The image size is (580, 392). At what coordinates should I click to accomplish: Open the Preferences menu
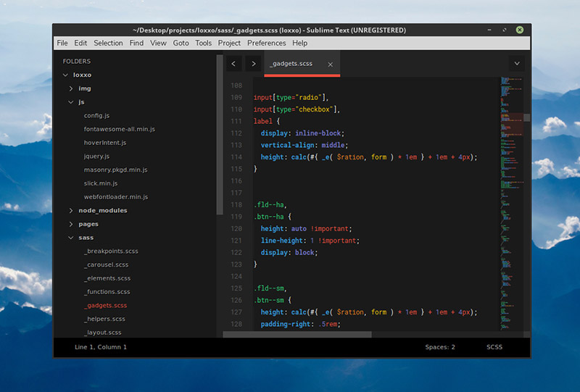click(266, 43)
